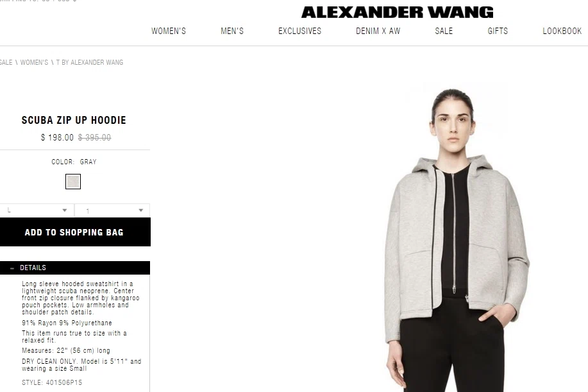Open DENIM X AW section
588x392 pixels.
pos(378,31)
